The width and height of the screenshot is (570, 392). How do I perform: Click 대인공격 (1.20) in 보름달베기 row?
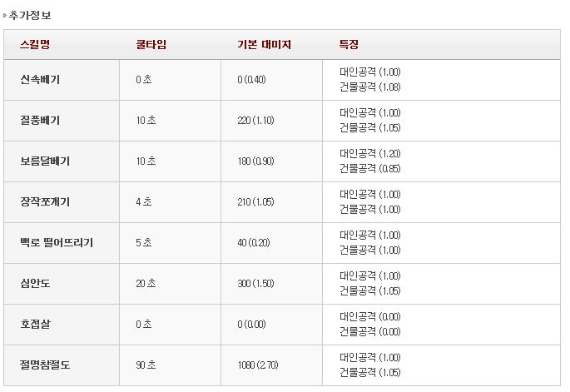[x=370, y=154]
